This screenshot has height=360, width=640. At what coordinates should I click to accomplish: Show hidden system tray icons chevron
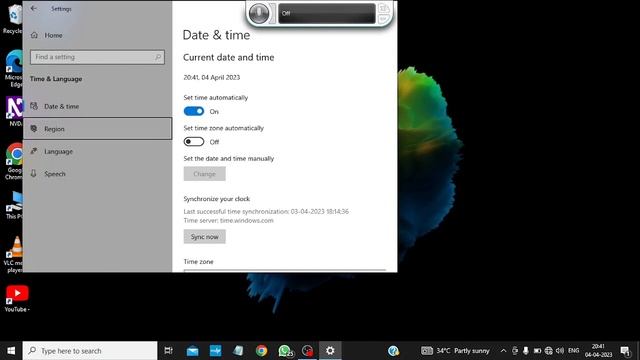[x=504, y=351]
